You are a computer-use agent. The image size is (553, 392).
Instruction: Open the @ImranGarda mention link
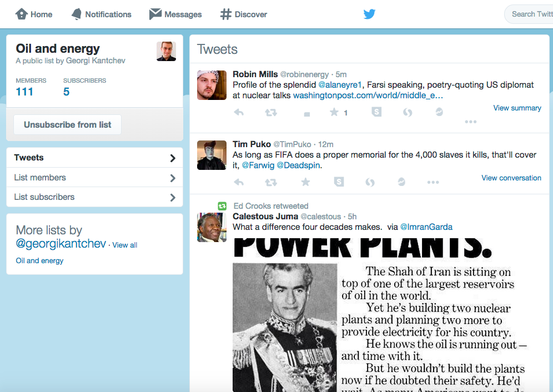tap(426, 227)
